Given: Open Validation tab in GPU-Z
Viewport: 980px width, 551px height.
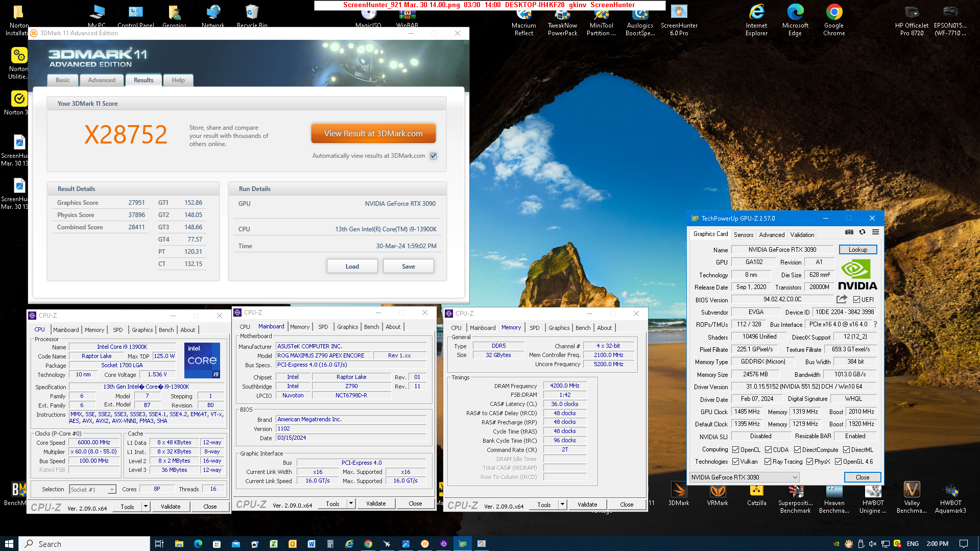Looking at the screenshot, I should click(x=802, y=235).
